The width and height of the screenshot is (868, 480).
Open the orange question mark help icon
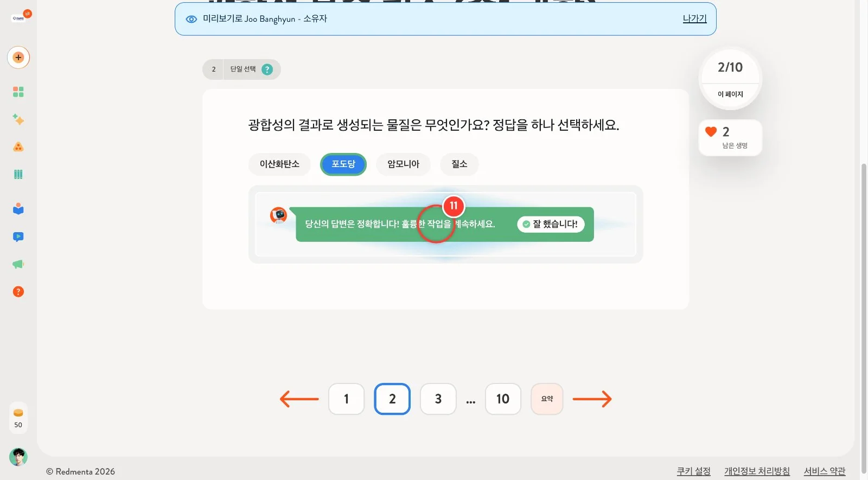(x=18, y=292)
